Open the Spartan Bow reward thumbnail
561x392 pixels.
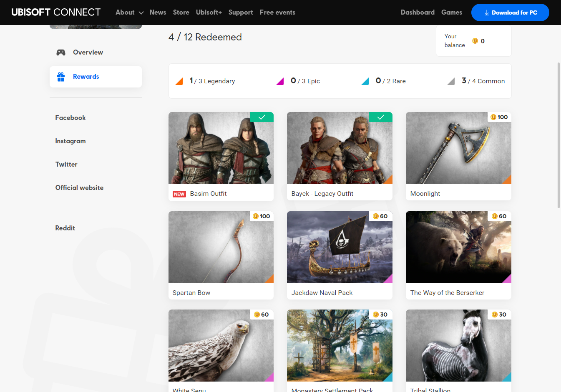pos(221,247)
